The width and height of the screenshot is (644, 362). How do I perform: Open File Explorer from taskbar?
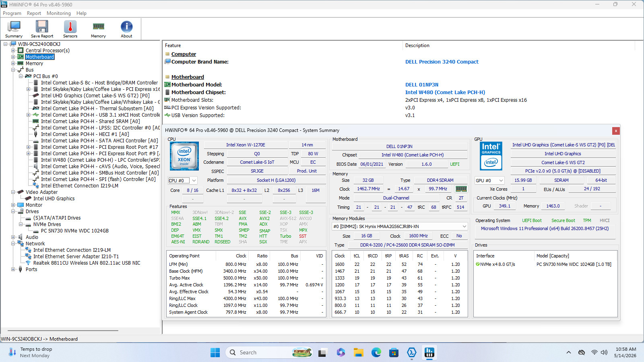pos(359,352)
